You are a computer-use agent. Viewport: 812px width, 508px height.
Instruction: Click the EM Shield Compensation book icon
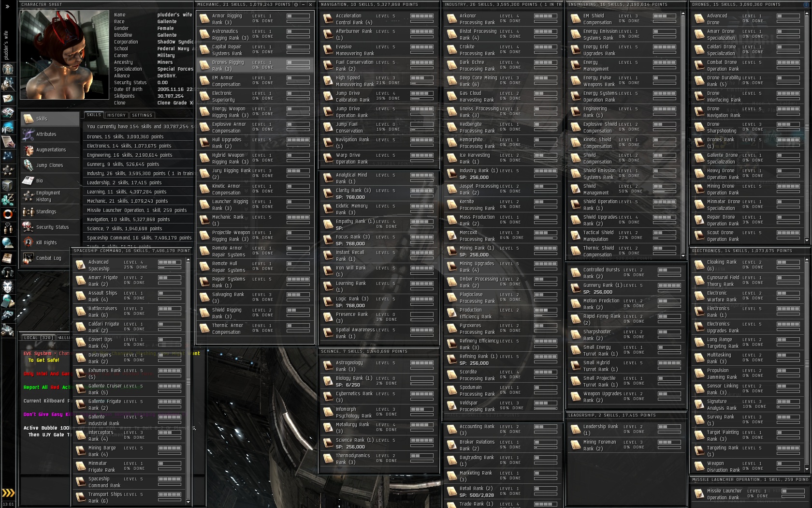pyautogui.click(x=576, y=19)
